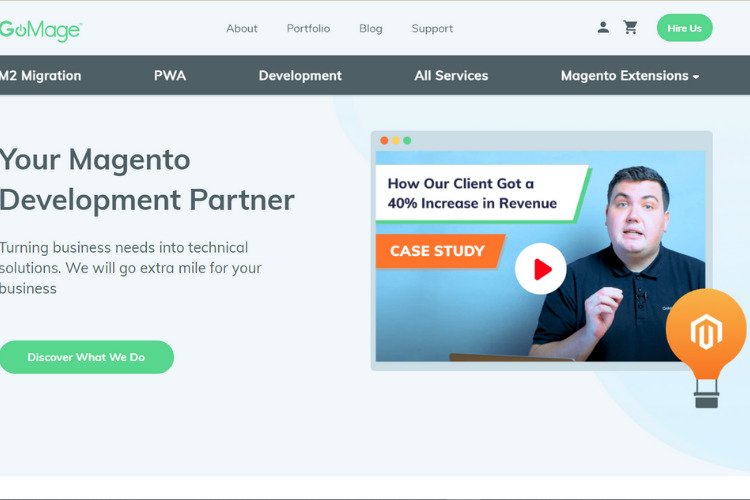This screenshot has height=500, width=750.
Task: Play the case study video
Action: click(x=540, y=268)
